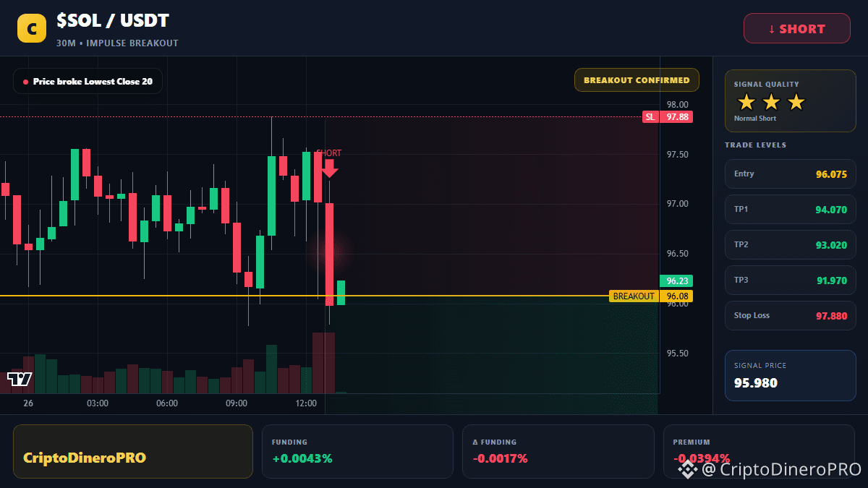Click the TRADE LEVELS heading
The image size is (868, 488).
[756, 145]
